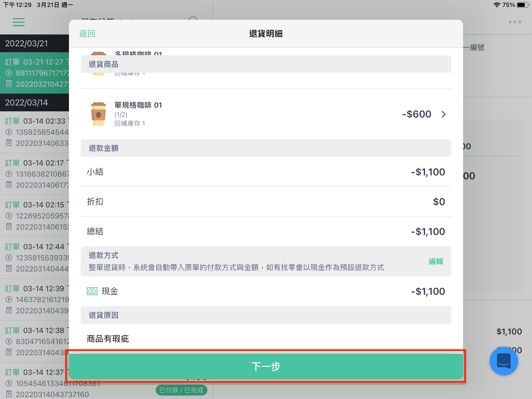This screenshot has width=532, height=399.
Task: Tap the dollar icon beside 135925654544
Action: point(9,132)
